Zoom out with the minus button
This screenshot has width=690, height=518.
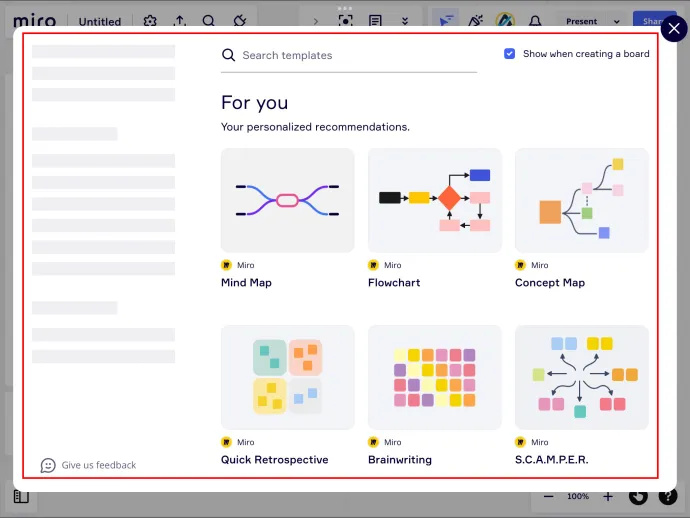[x=548, y=496]
